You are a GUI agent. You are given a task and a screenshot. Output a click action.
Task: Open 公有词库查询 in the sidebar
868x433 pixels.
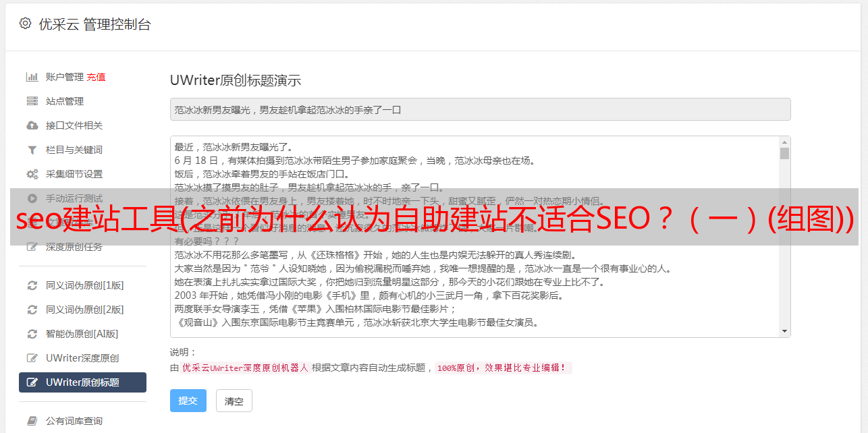[x=74, y=421]
